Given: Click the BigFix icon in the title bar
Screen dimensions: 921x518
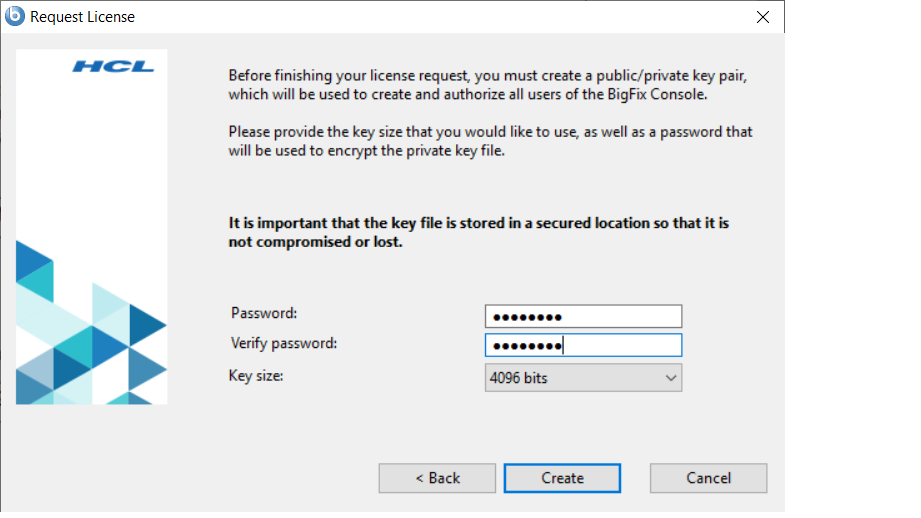Looking at the screenshot, I should [15, 16].
